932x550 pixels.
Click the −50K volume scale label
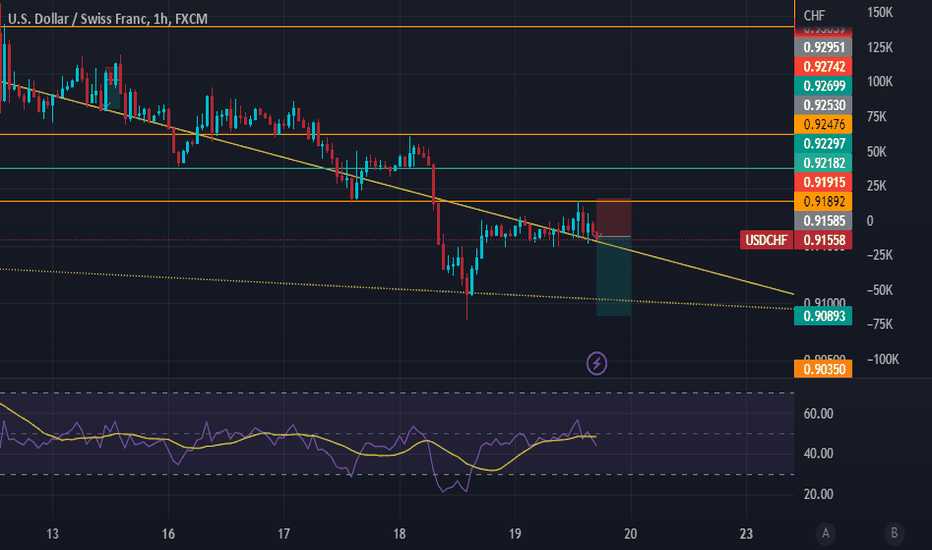[880, 290]
